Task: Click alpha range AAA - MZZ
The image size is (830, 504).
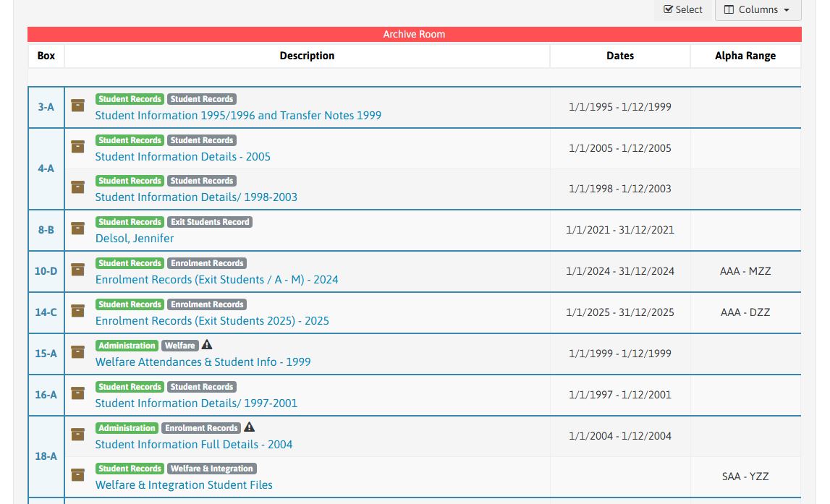Action: tap(745, 270)
